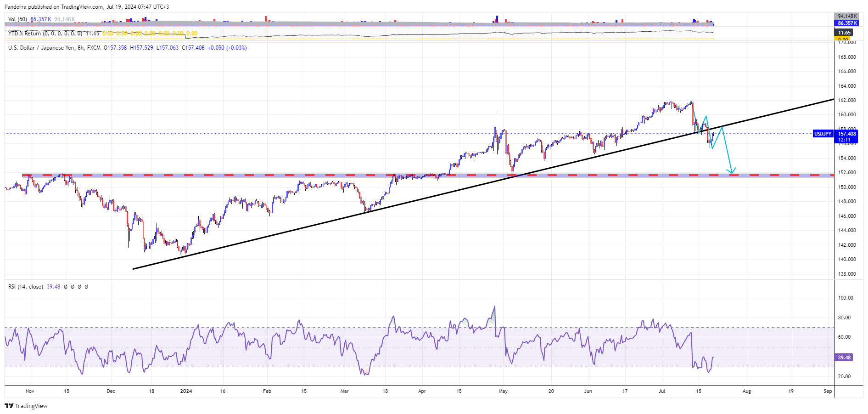868x414 pixels.
Task: Click the 152.000 price axis label
Action: point(847,172)
